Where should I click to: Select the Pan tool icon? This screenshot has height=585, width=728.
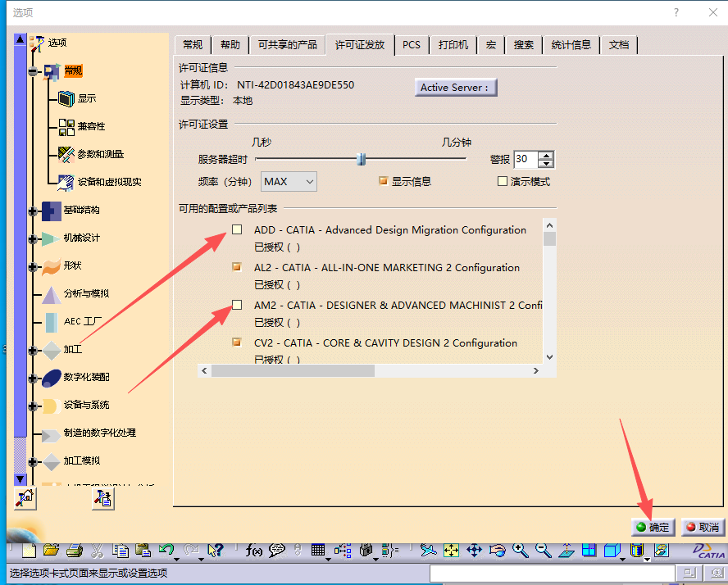click(474, 550)
